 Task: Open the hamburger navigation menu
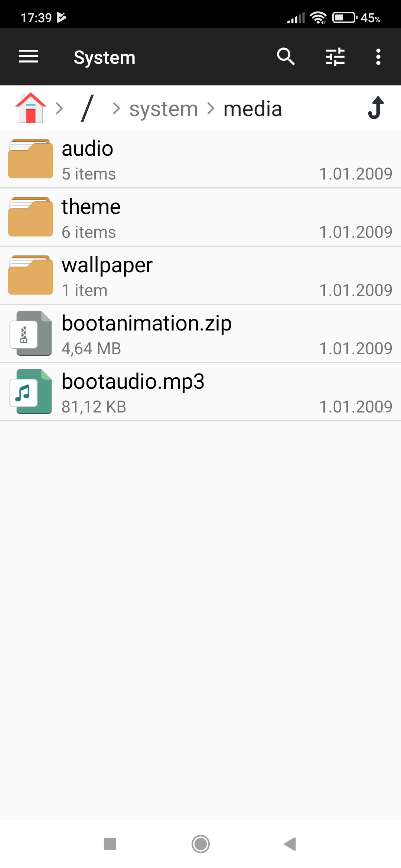click(x=29, y=57)
